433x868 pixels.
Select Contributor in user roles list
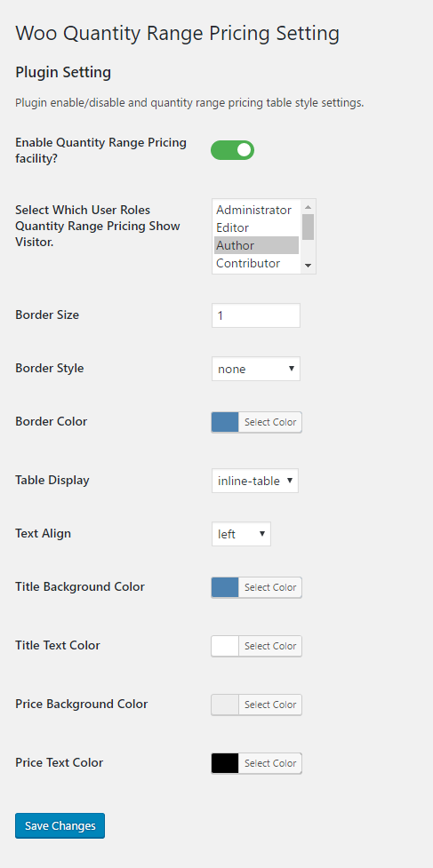coord(256,263)
